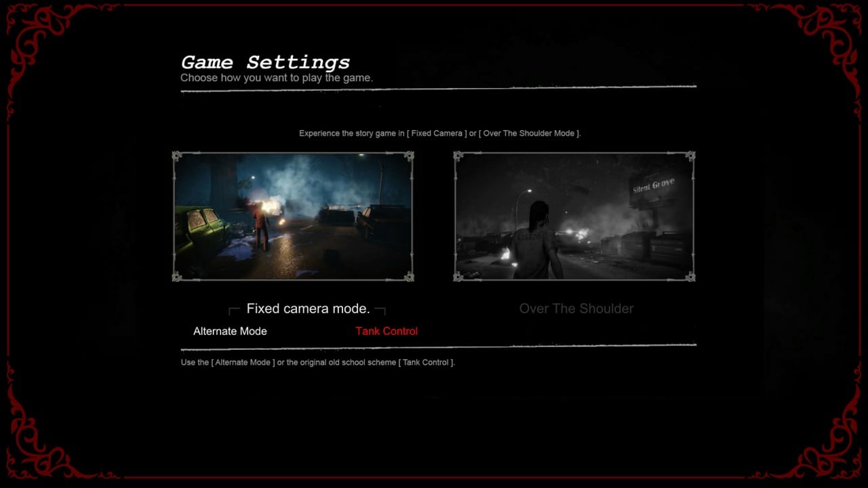
Task: Click the grayscale over-the-shoulder preview image
Action: (x=574, y=216)
